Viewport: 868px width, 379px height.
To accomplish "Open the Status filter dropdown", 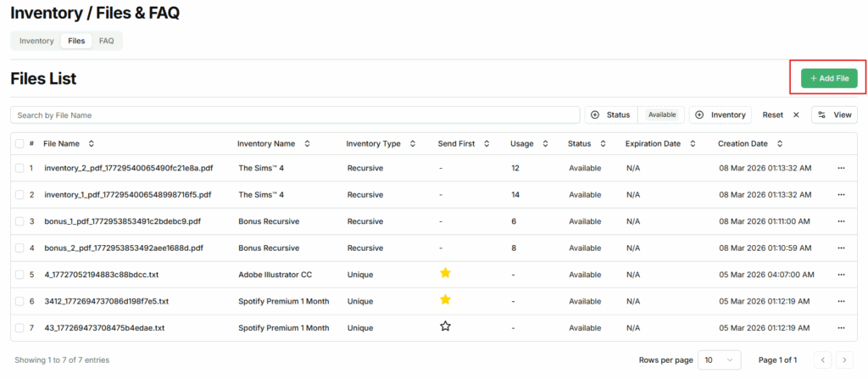I will [x=611, y=114].
